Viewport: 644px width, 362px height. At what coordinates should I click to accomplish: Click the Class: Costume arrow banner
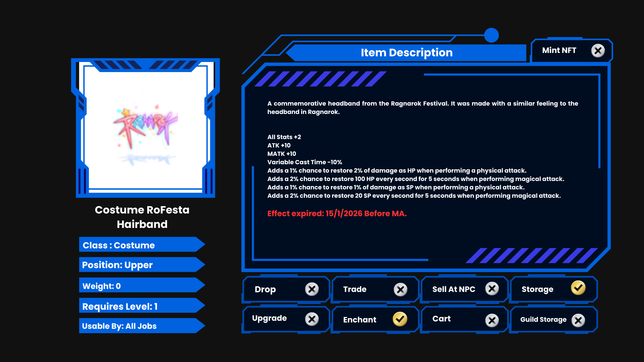click(141, 245)
